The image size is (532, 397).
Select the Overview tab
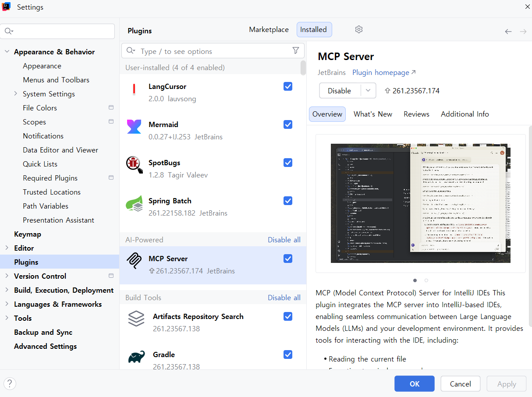pos(327,114)
